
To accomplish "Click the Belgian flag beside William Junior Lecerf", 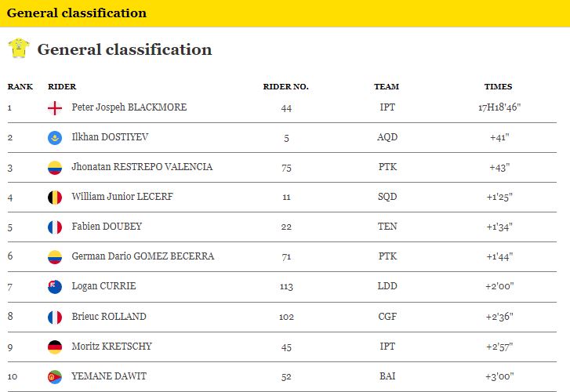I will point(55,198).
